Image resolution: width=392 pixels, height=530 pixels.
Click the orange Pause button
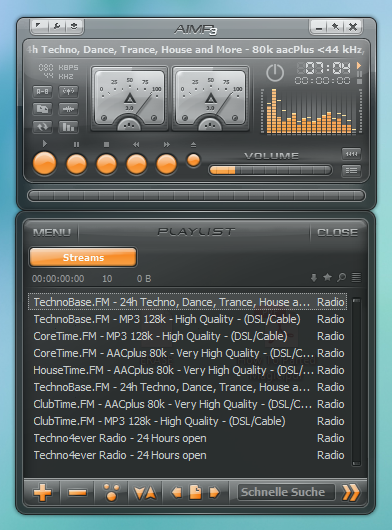click(76, 164)
